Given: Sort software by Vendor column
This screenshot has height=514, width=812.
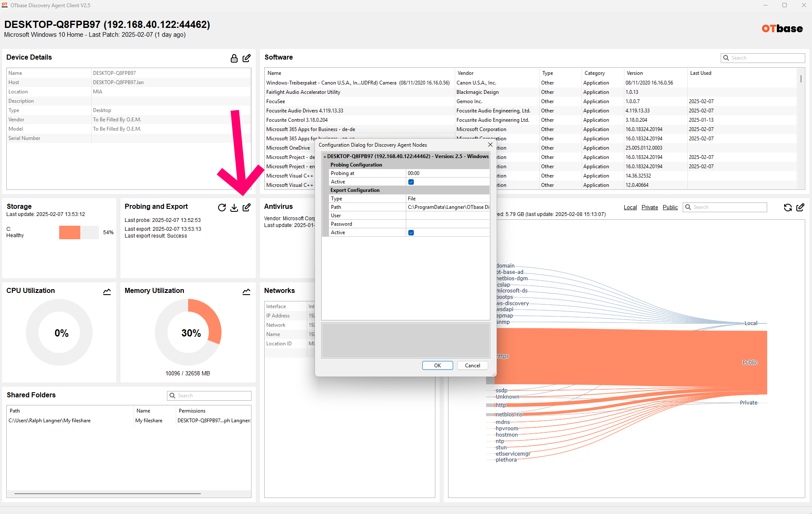Looking at the screenshot, I should pyautogui.click(x=465, y=73).
